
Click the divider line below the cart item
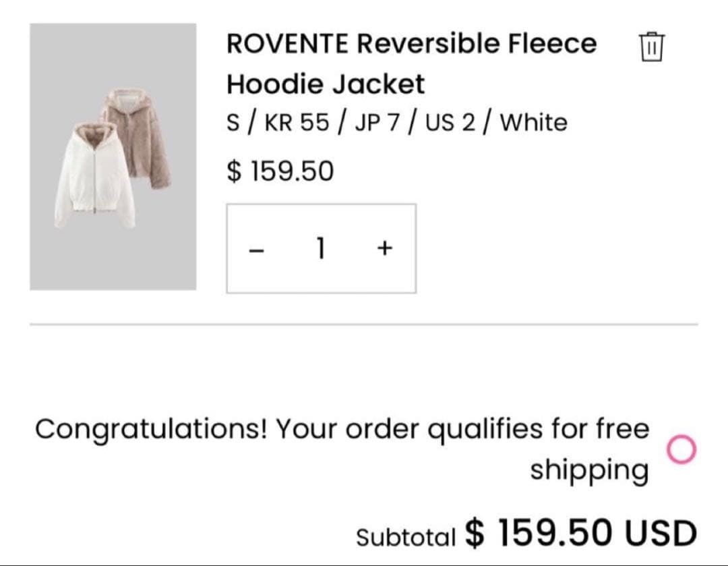pyautogui.click(x=364, y=324)
